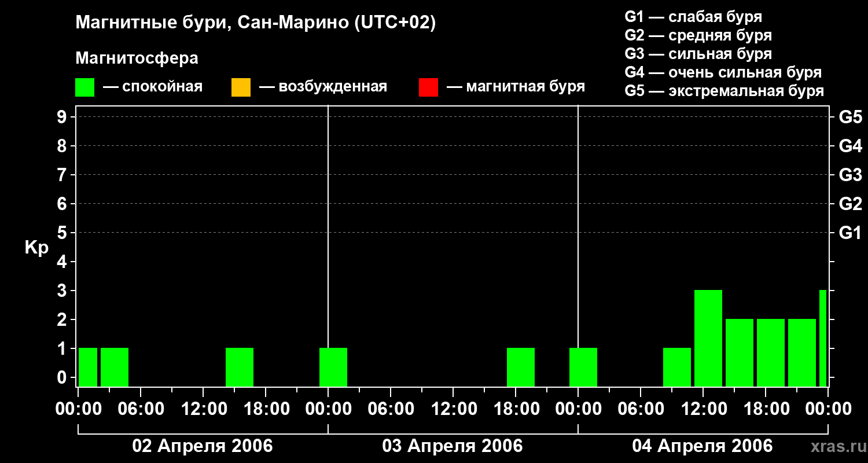Click the '06:00' time label of 02 Апреля
This screenshot has height=463, width=868.
(x=141, y=409)
